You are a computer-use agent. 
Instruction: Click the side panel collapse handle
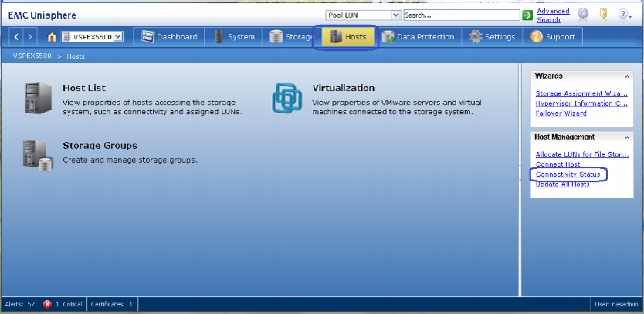520,180
